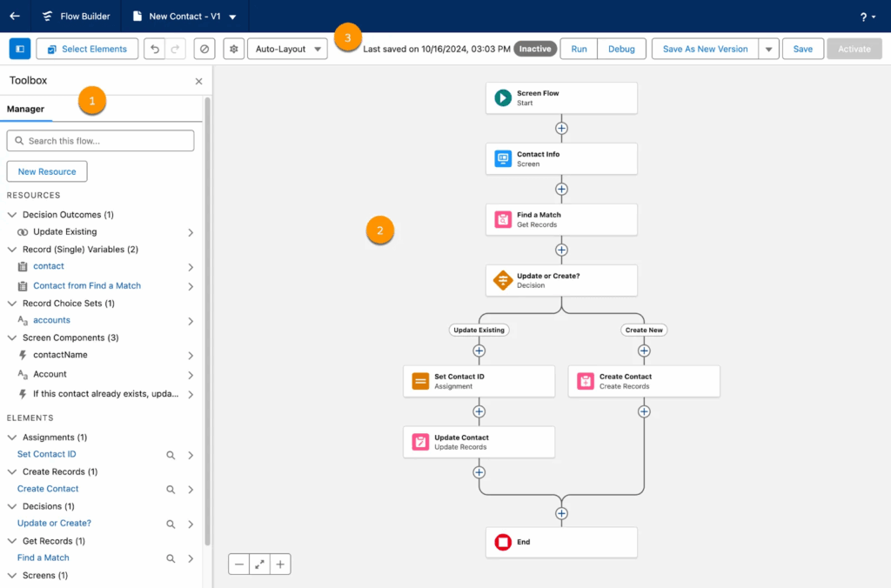This screenshot has width=891, height=588.
Task: Toggle the Toolbox panel button
Action: coord(19,49)
